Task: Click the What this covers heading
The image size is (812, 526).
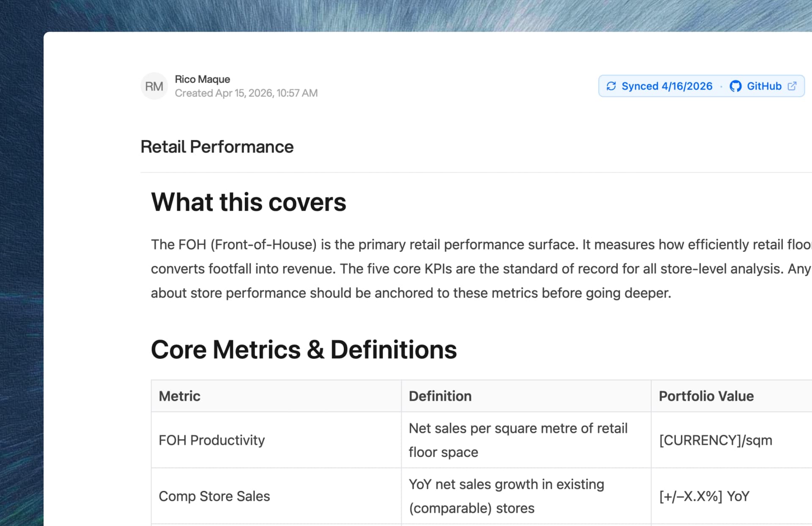Action: coord(249,202)
